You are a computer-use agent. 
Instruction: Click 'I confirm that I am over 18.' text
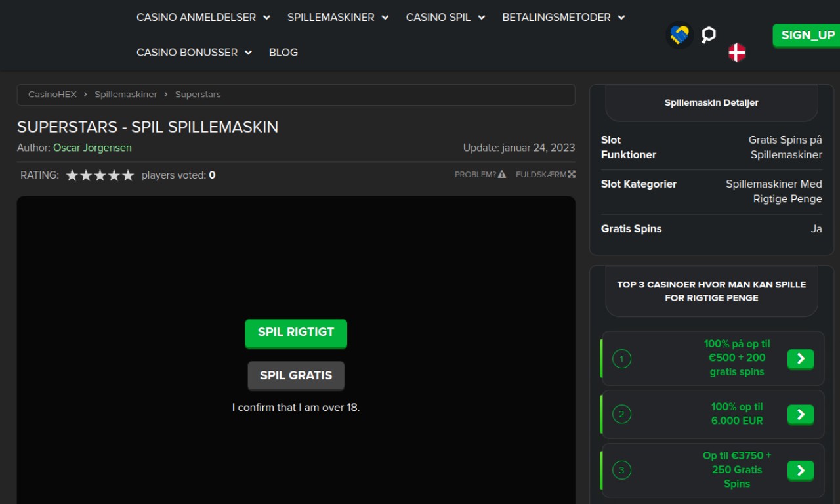[x=296, y=408]
